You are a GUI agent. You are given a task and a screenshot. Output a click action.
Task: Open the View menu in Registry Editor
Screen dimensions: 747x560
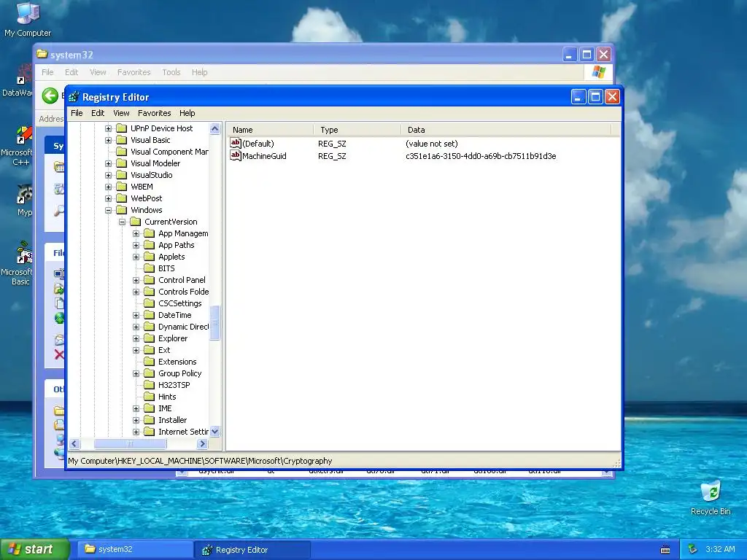[121, 113]
